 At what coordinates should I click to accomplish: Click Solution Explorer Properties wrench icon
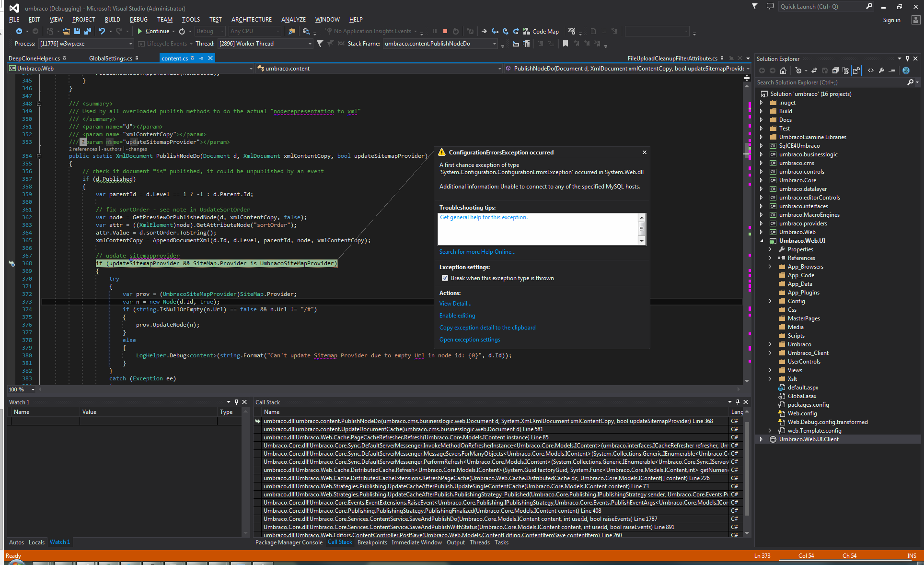pyautogui.click(x=881, y=71)
